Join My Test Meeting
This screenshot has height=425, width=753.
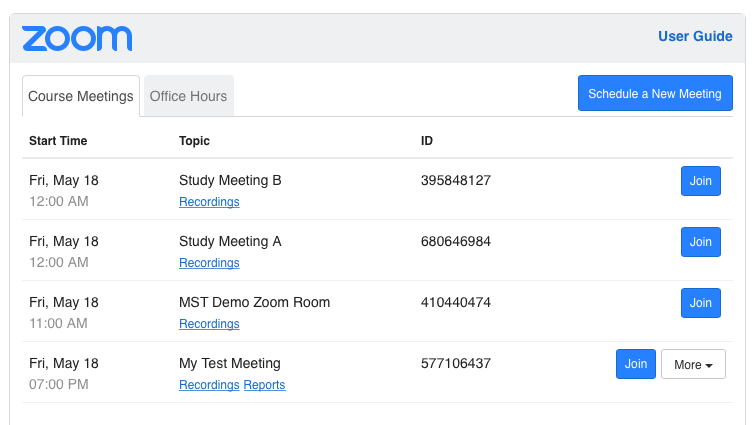point(635,364)
